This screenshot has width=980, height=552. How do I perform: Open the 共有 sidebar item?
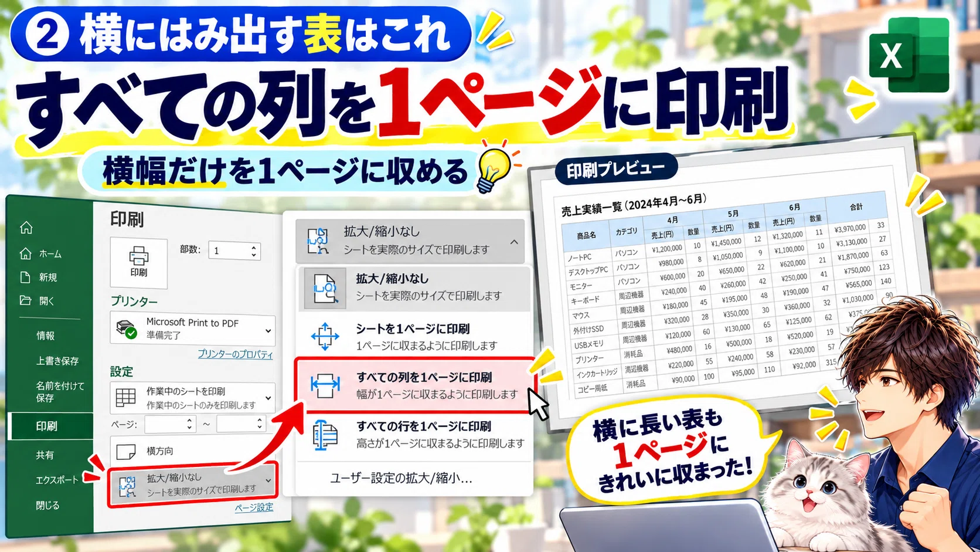45,455
